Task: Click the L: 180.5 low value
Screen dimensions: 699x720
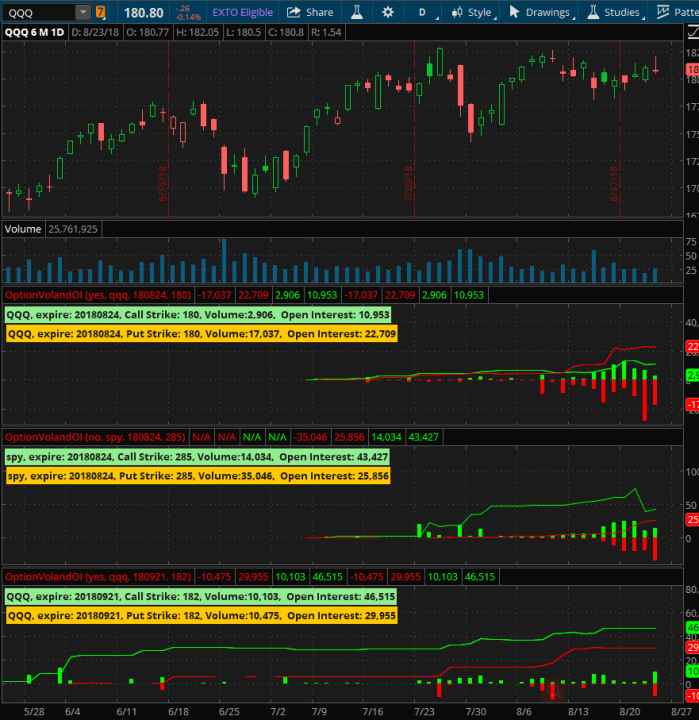Action: pos(243,33)
